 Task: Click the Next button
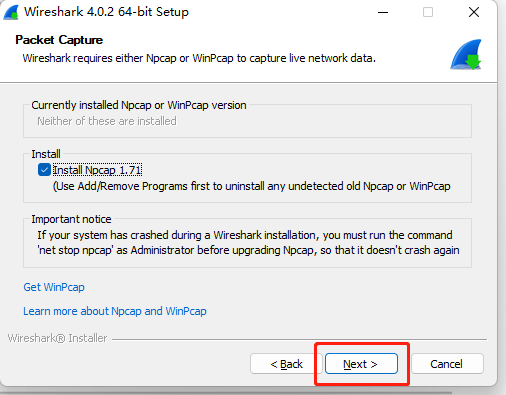361,364
